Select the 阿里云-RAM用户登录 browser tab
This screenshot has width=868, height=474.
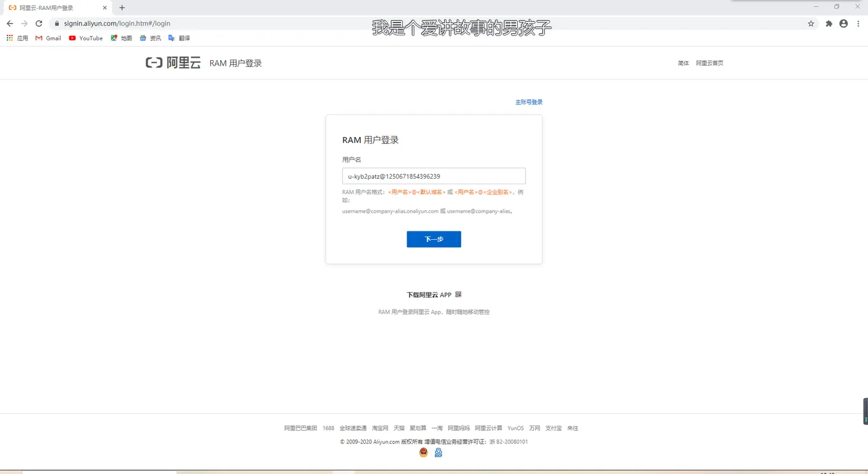click(58, 8)
